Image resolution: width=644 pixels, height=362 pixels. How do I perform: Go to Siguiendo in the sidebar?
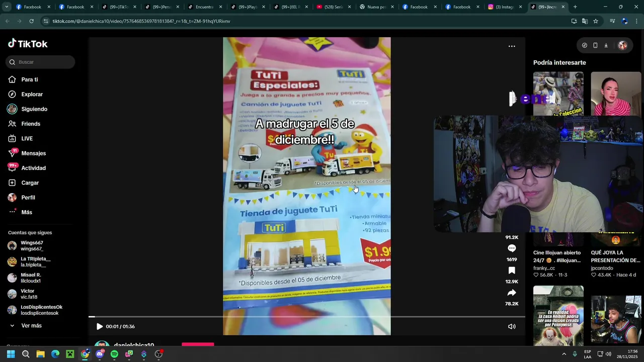click(x=28, y=109)
